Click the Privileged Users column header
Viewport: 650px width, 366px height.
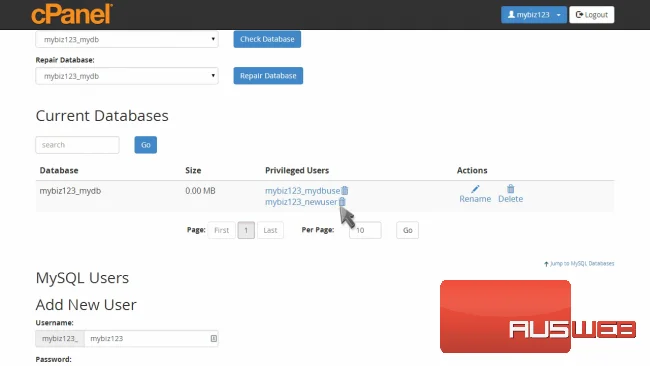point(297,170)
